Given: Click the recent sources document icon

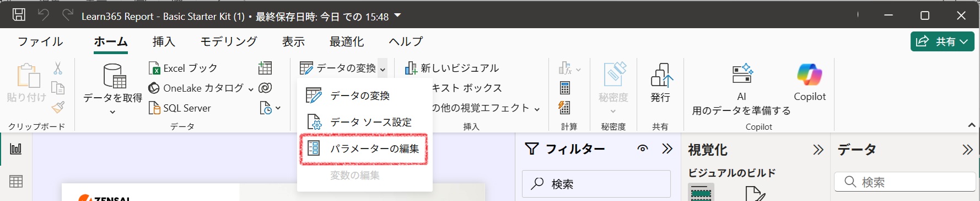Looking at the screenshot, I should click(265, 108).
